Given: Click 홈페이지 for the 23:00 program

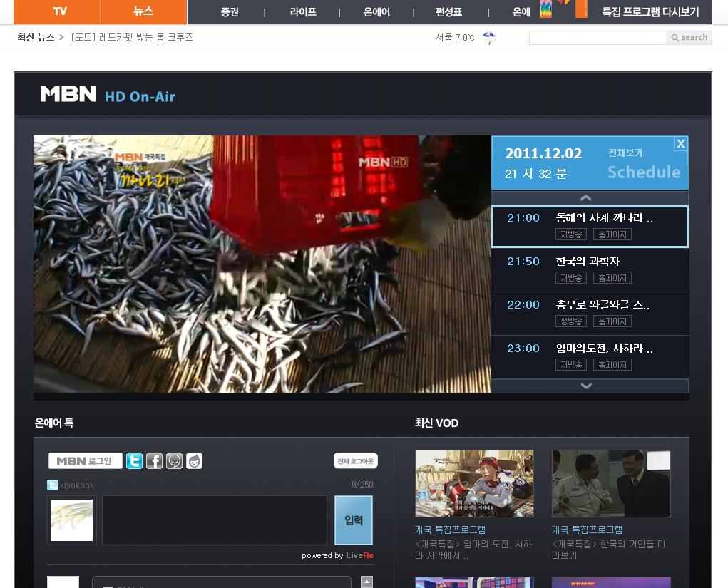Looking at the screenshot, I should pos(612,365).
